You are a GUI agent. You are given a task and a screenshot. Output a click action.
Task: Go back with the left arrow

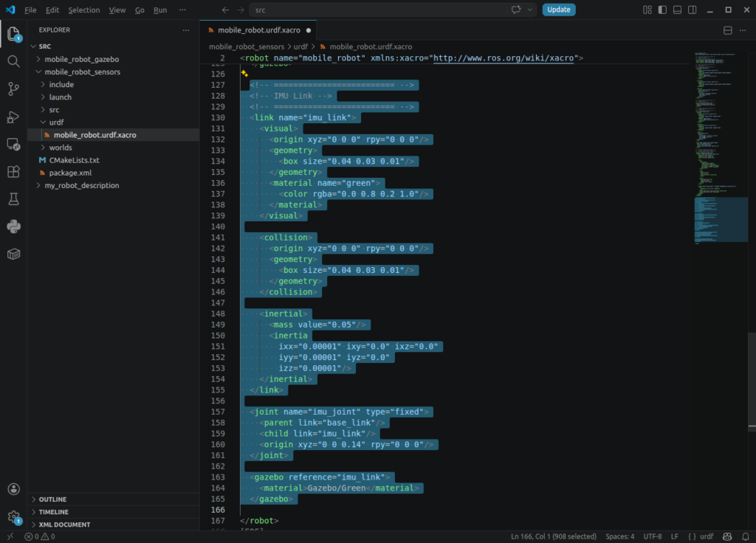click(225, 10)
